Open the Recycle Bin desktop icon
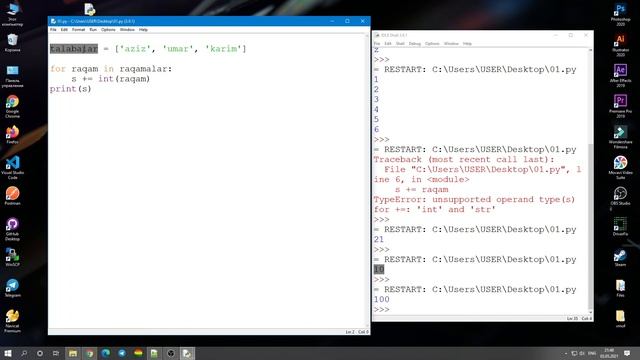This screenshot has width=640, height=360. point(12,42)
